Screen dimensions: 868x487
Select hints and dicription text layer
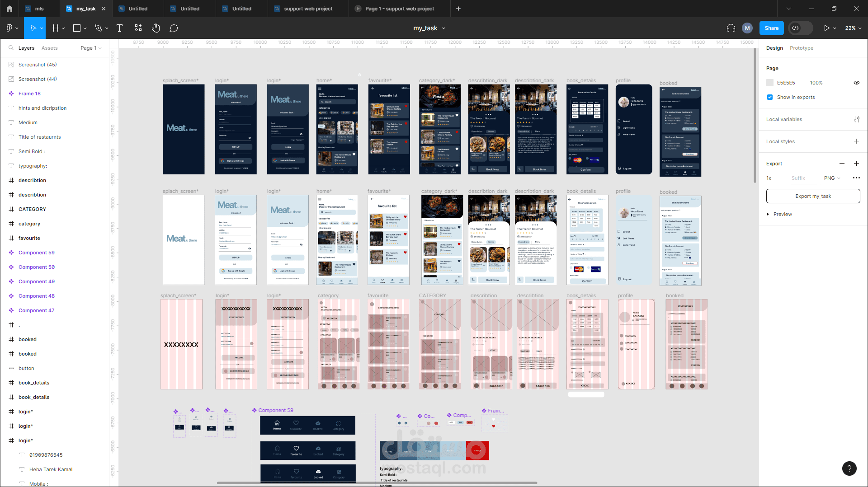pyautogui.click(x=54, y=108)
